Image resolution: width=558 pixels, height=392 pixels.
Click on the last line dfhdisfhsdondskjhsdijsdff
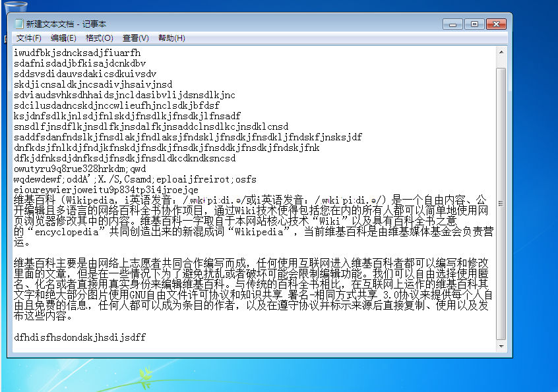coord(78,337)
